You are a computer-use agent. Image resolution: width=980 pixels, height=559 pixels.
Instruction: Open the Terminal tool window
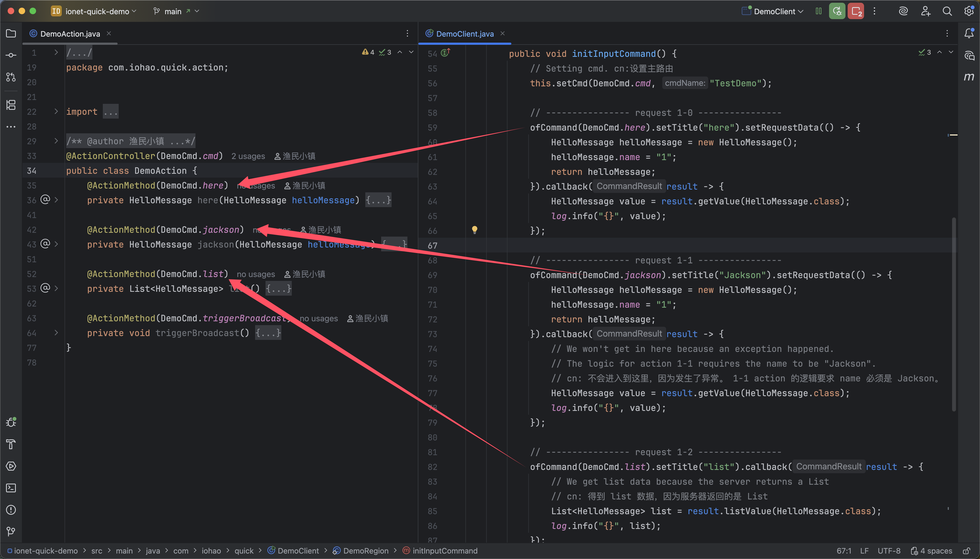[x=11, y=488]
